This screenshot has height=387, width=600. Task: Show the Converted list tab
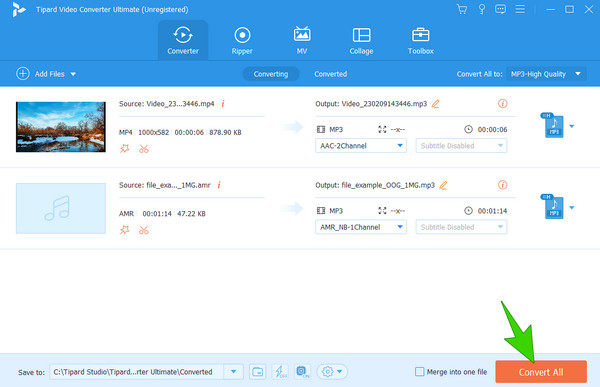coord(331,74)
